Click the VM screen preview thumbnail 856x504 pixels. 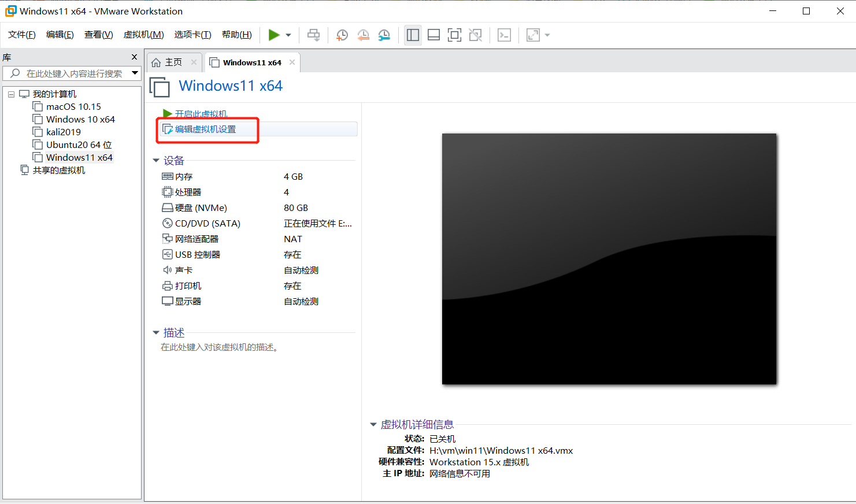pyautogui.click(x=609, y=259)
